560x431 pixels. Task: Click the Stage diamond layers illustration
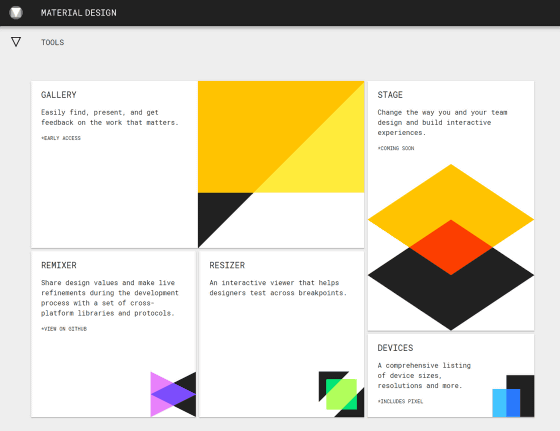(x=451, y=247)
